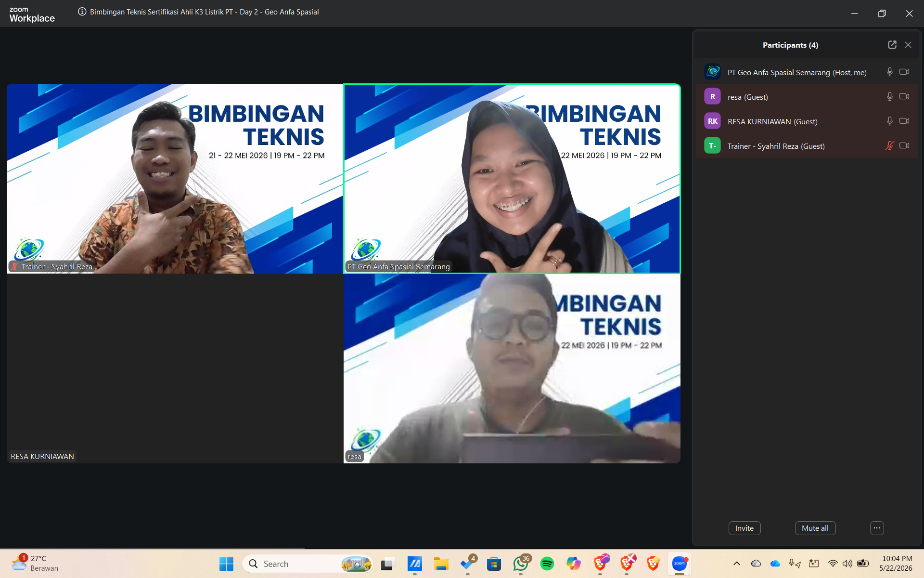Viewport: 924px width, 578px height.
Task: Open the clock showing 10:04 PM
Action: tap(896, 564)
